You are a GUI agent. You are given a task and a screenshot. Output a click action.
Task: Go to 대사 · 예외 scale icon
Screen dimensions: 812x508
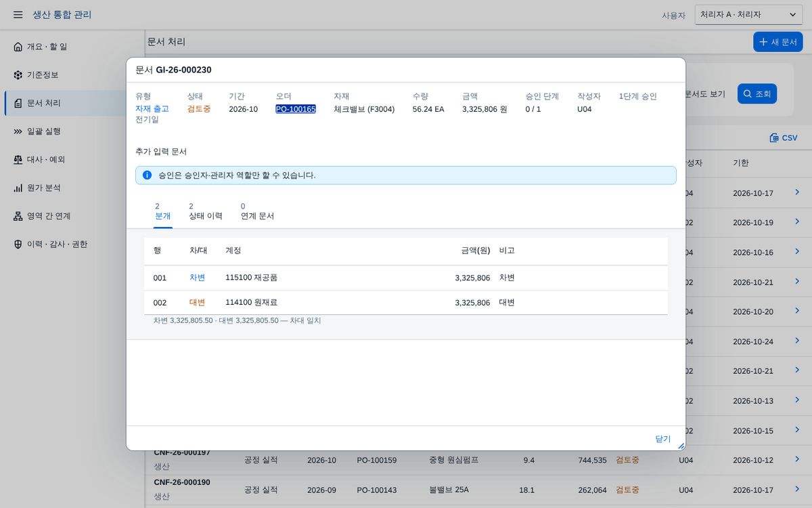(18, 159)
